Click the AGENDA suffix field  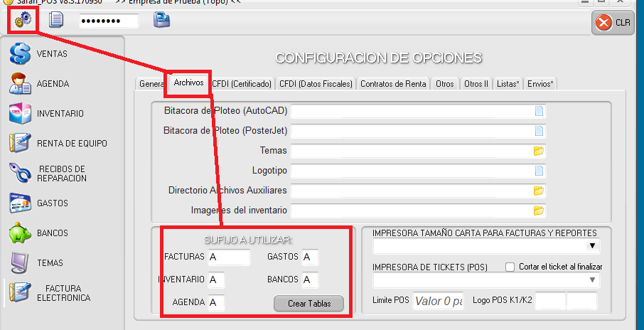tap(217, 303)
